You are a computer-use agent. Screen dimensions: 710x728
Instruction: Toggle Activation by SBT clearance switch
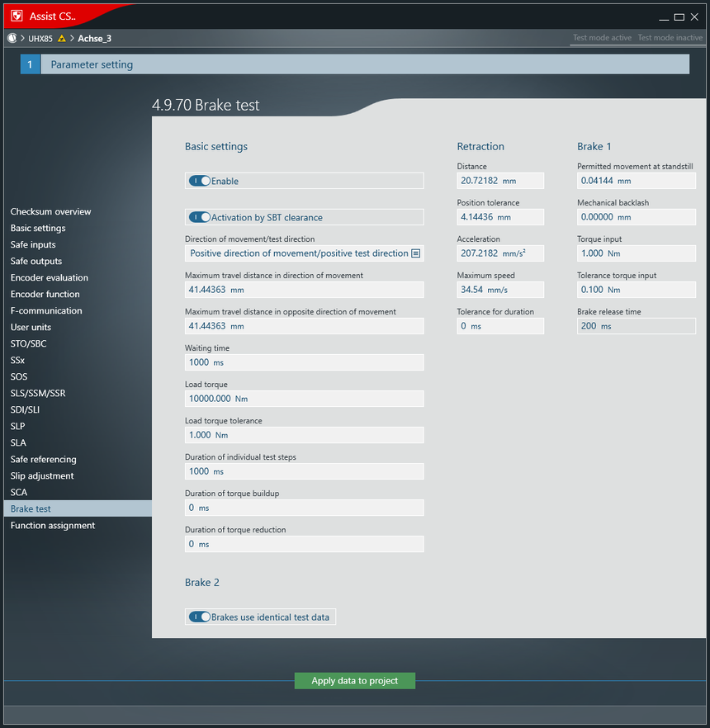coord(200,217)
